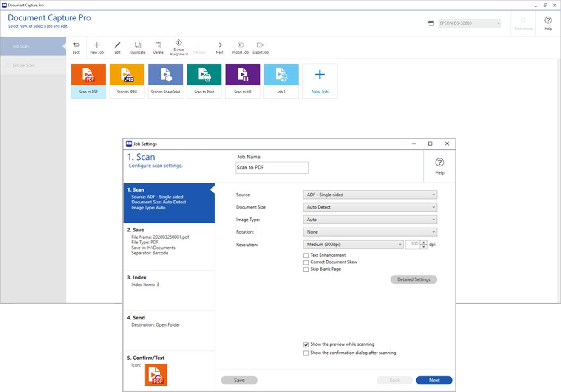The height and width of the screenshot is (392, 561).
Task: Select the Scan to Print job tile
Action: point(204,81)
